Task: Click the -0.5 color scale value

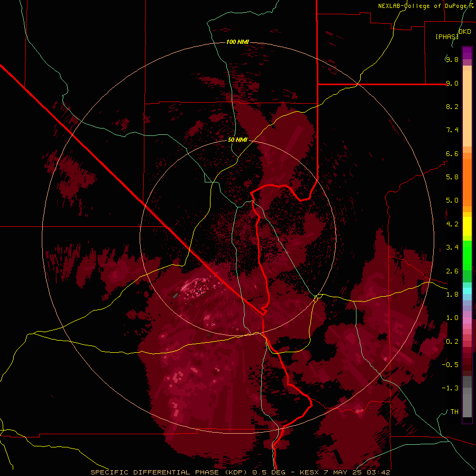Action: [x=450, y=365]
